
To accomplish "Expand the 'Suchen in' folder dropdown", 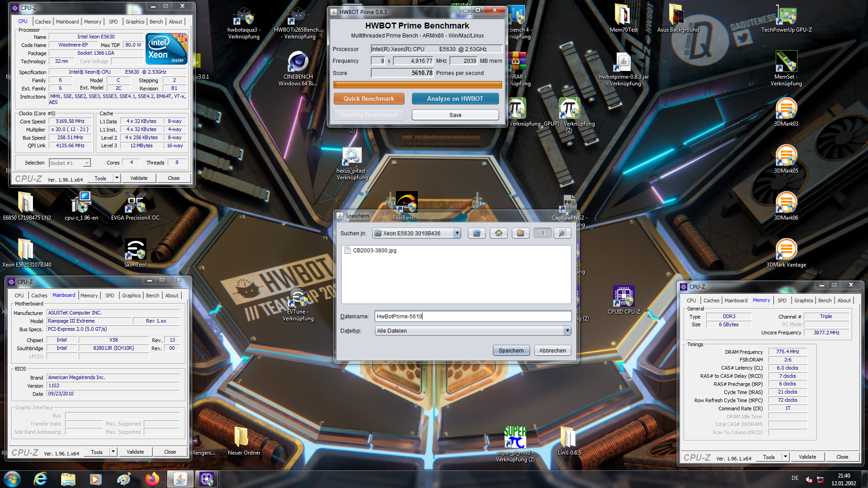I will click(x=457, y=233).
